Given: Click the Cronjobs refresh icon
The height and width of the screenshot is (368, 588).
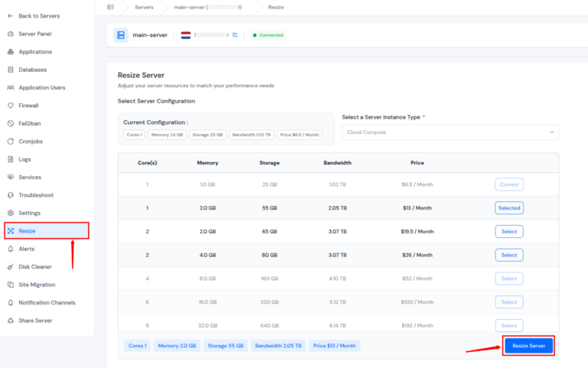Looking at the screenshot, I should click(11, 142).
